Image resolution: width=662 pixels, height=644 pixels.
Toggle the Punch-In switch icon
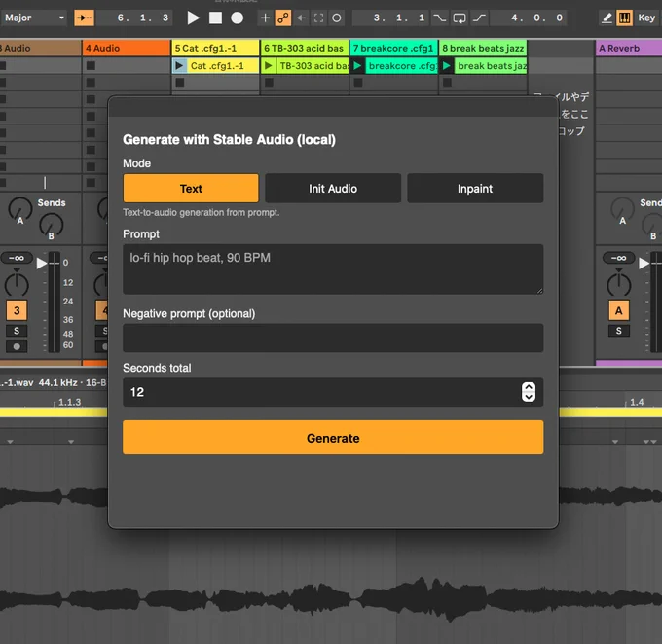(x=439, y=18)
